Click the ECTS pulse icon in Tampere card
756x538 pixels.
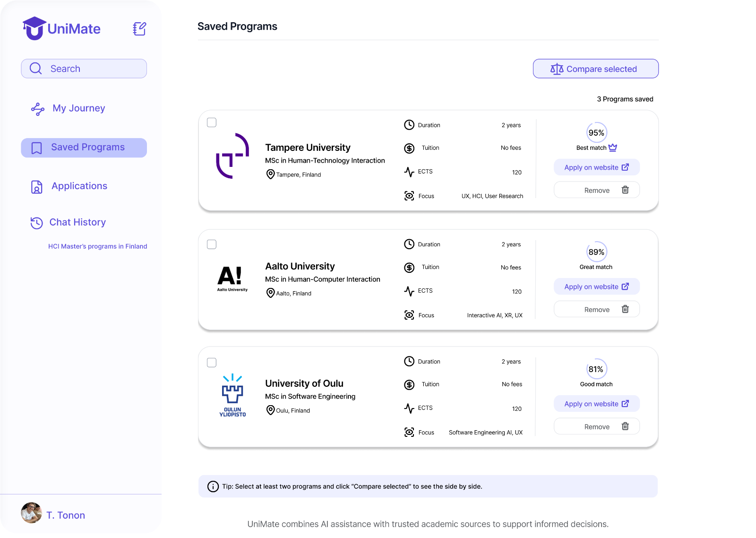click(x=409, y=172)
